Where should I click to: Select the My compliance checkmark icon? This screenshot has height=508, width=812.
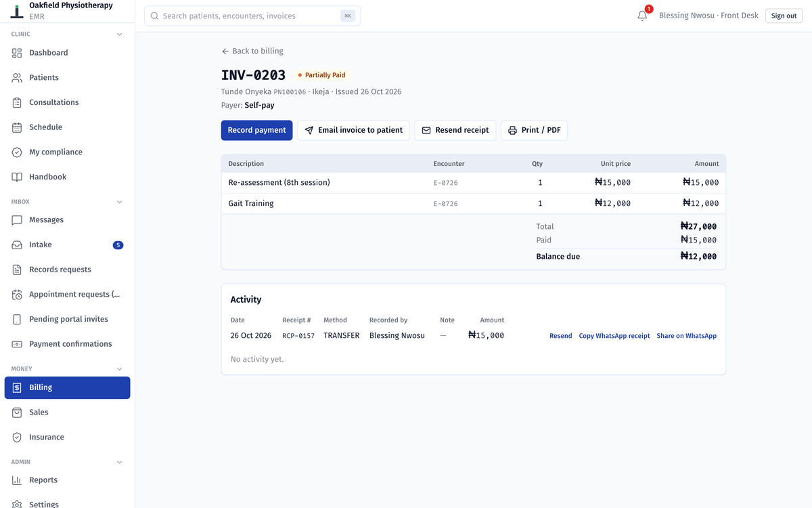tap(17, 152)
